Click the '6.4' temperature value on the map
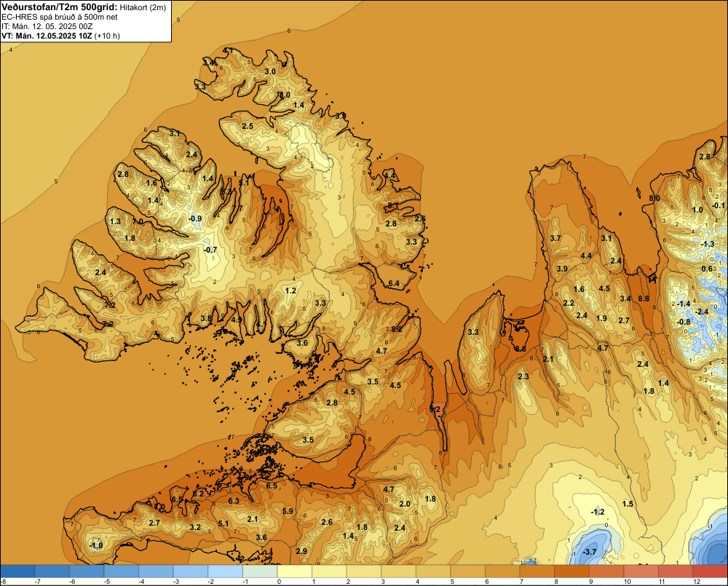Screen dimensions: 728x586 (394, 283)
